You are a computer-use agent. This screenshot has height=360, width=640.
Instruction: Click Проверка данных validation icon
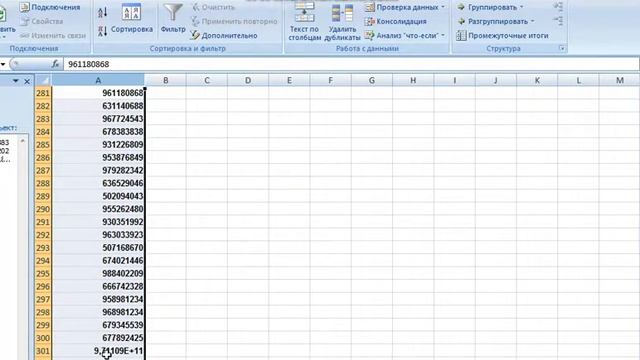coord(370,7)
